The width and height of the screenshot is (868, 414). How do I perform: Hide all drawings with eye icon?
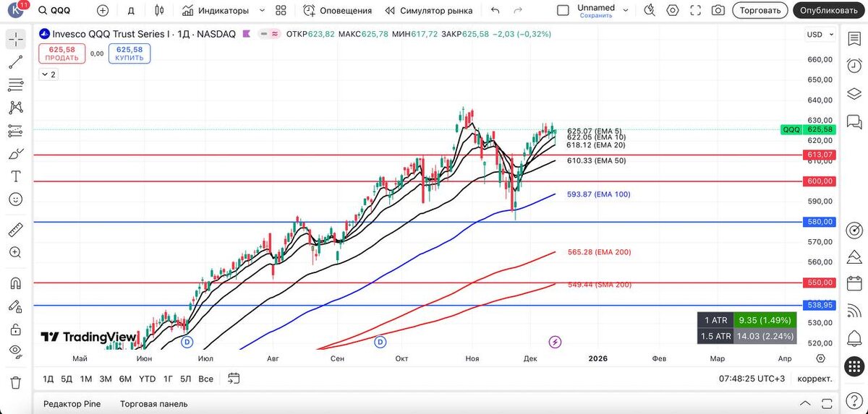(16, 351)
